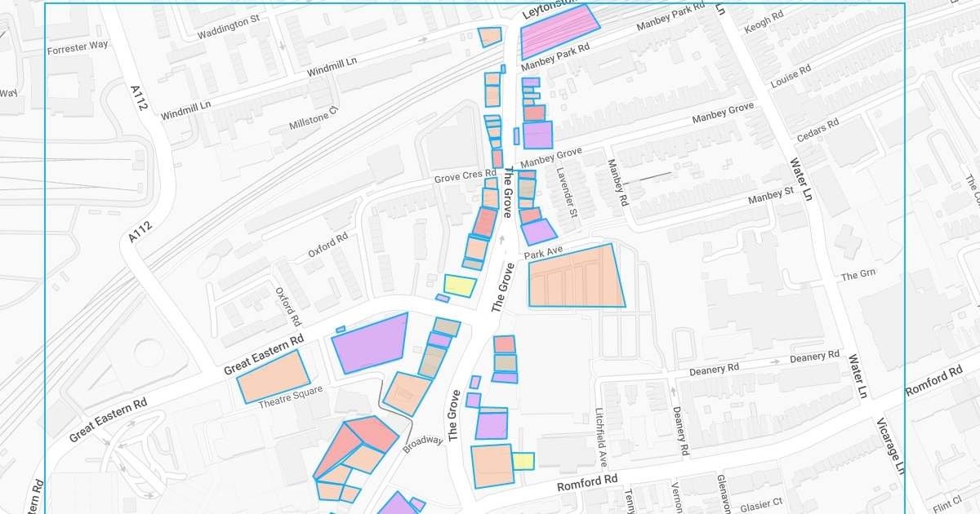This screenshot has height=514, width=980.
Task: Select the pink polygon beside Manbey Park Rd
Action: coord(559,33)
